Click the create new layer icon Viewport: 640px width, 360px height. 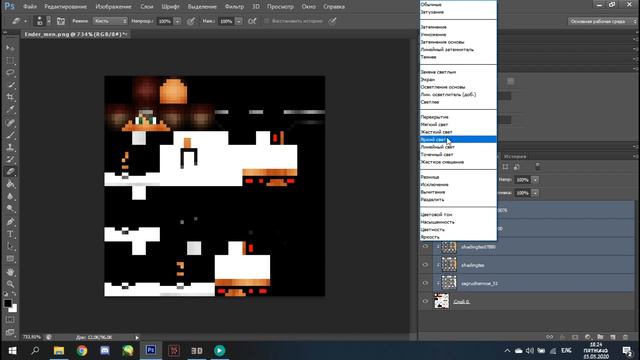(613, 337)
